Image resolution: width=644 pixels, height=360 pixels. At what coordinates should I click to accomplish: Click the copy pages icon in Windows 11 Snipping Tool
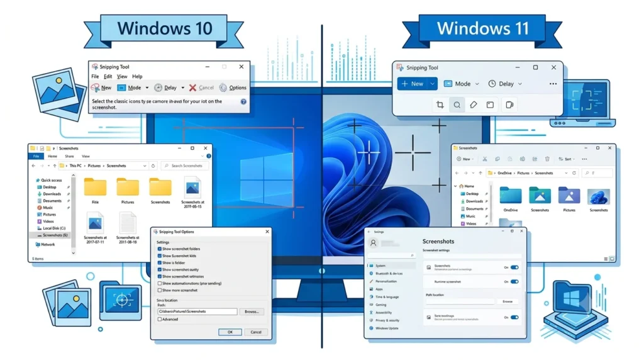(509, 105)
